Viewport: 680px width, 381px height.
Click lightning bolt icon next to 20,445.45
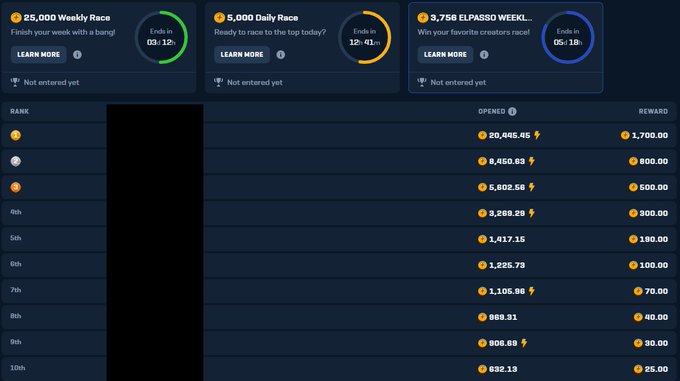537,135
